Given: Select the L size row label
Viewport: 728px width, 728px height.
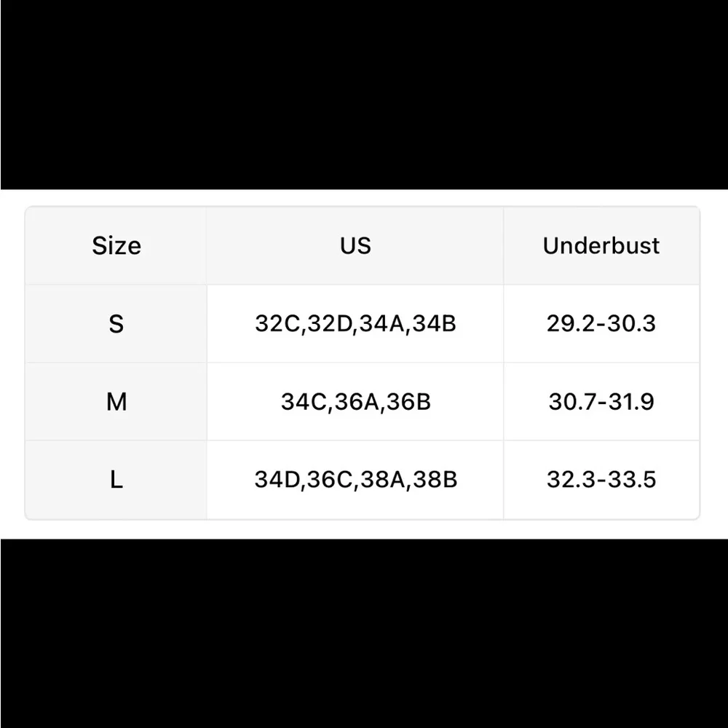Looking at the screenshot, I should (116, 480).
